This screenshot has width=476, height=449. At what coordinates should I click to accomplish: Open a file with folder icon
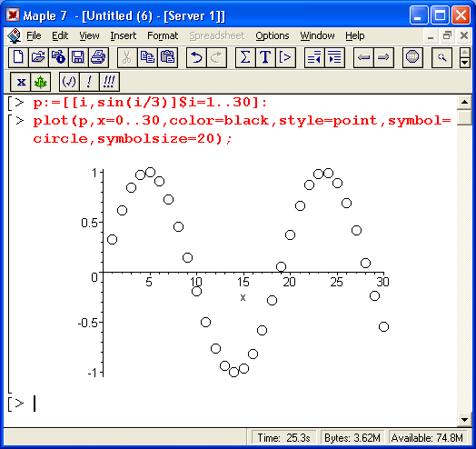(x=38, y=57)
